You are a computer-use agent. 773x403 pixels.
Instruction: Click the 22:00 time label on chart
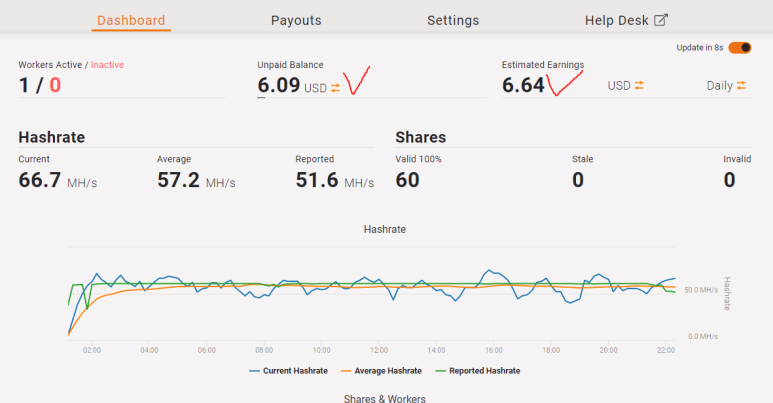click(x=666, y=350)
